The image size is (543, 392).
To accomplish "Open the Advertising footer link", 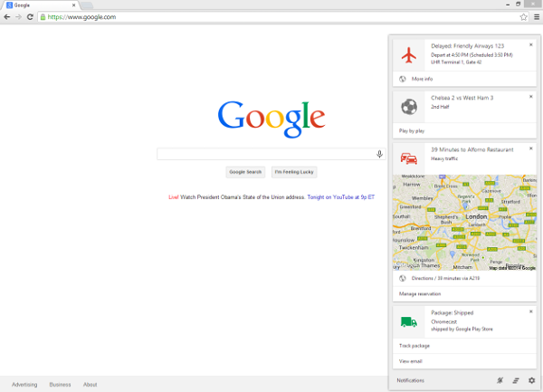I will [24, 385].
